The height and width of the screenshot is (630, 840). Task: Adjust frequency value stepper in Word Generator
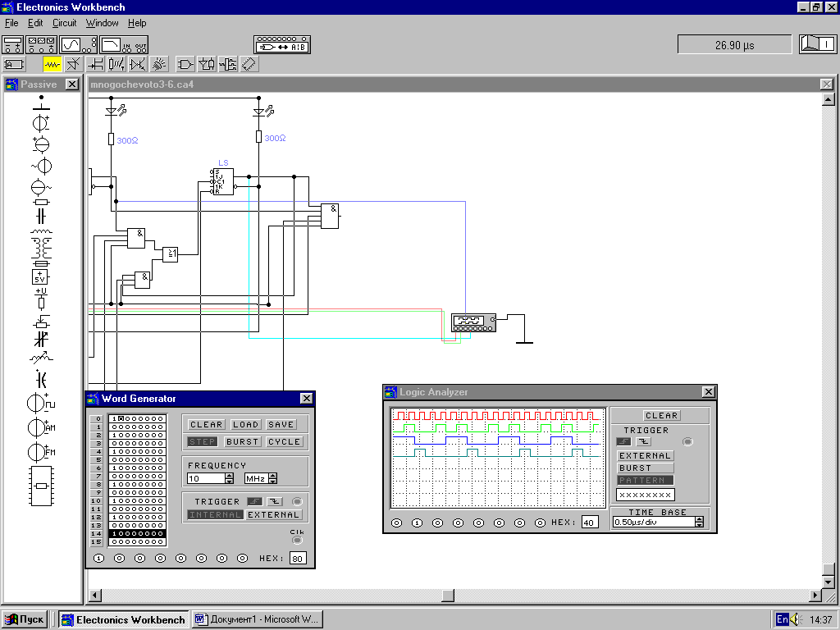click(230, 478)
